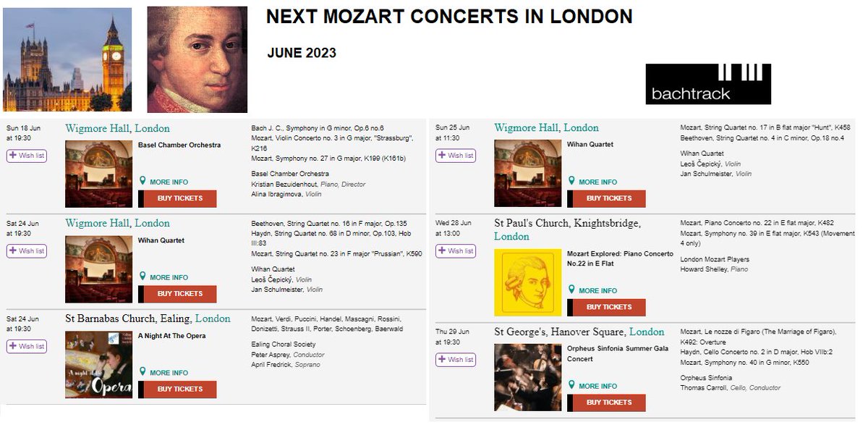
Task: Click the plus icon on the Sun 18 Jun Wish list
Action: pos(14,156)
